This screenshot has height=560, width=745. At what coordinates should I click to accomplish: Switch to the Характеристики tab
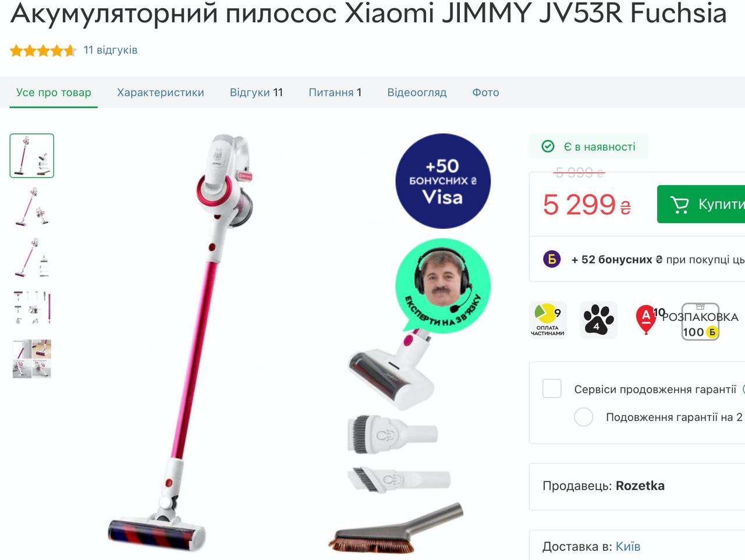[161, 93]
